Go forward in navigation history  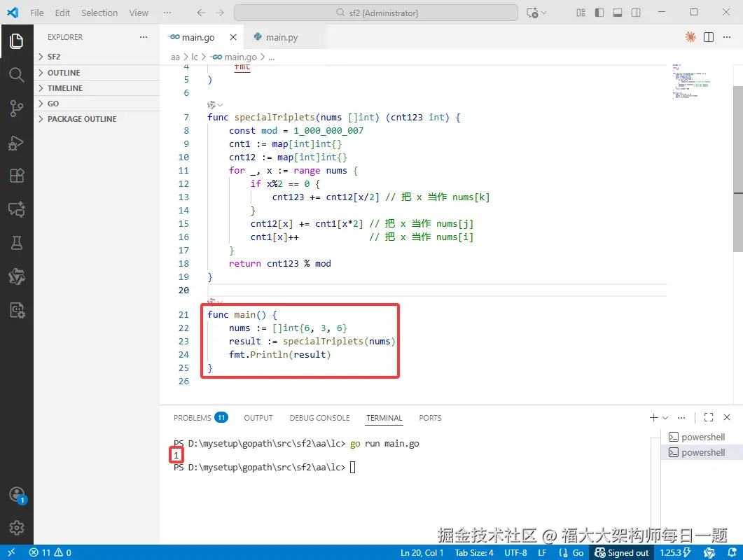click(220, 13)
